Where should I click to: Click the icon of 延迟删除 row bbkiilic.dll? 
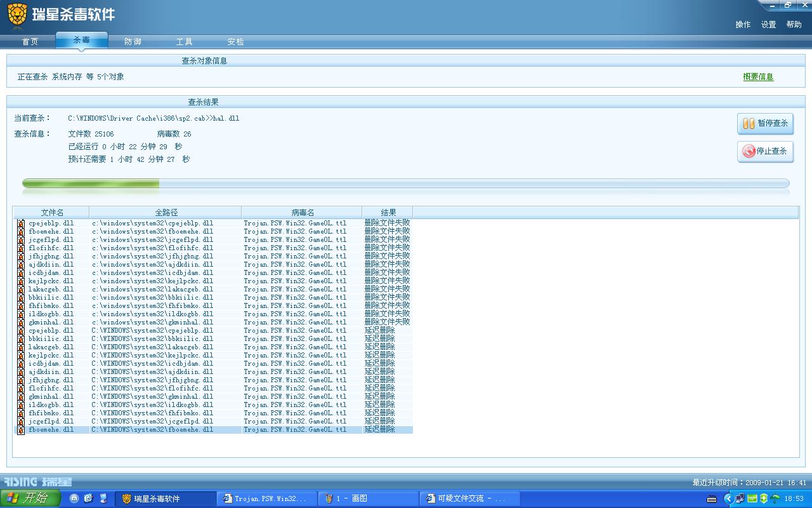click(x=21, y=339)
